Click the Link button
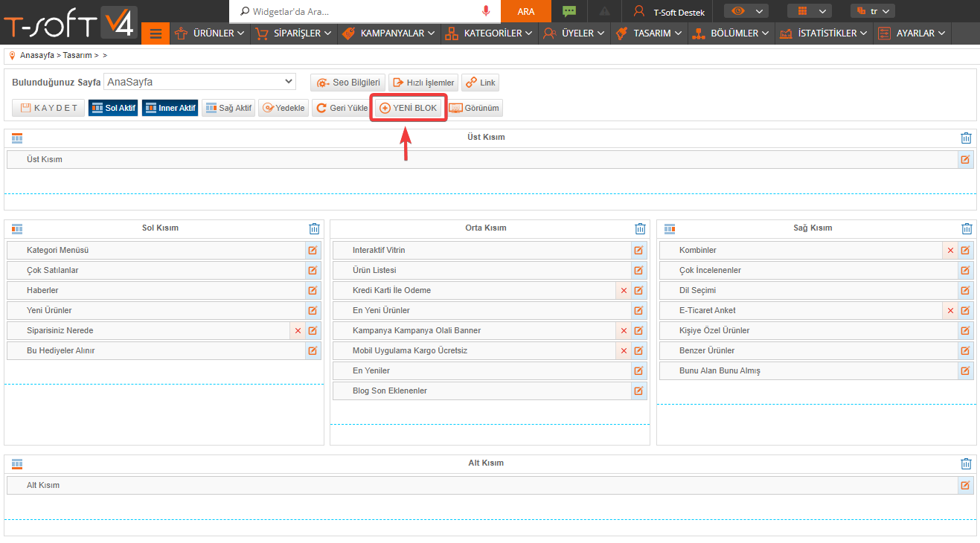980x543 pixels. (x=480, y=83)
